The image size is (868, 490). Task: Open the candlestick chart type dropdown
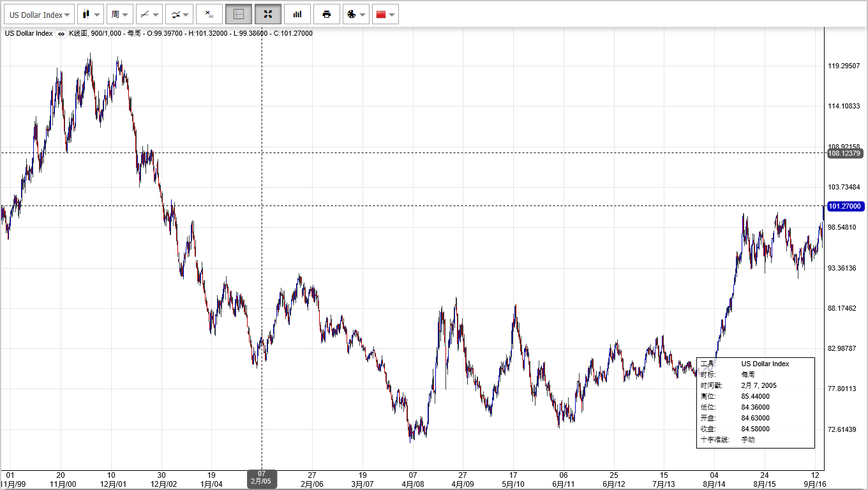click(x=91, y=14)
